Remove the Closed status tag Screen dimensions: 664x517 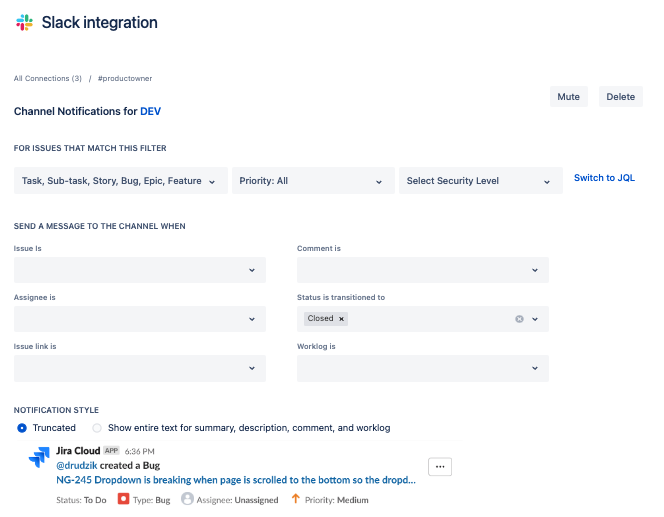(x=341, y=319)
